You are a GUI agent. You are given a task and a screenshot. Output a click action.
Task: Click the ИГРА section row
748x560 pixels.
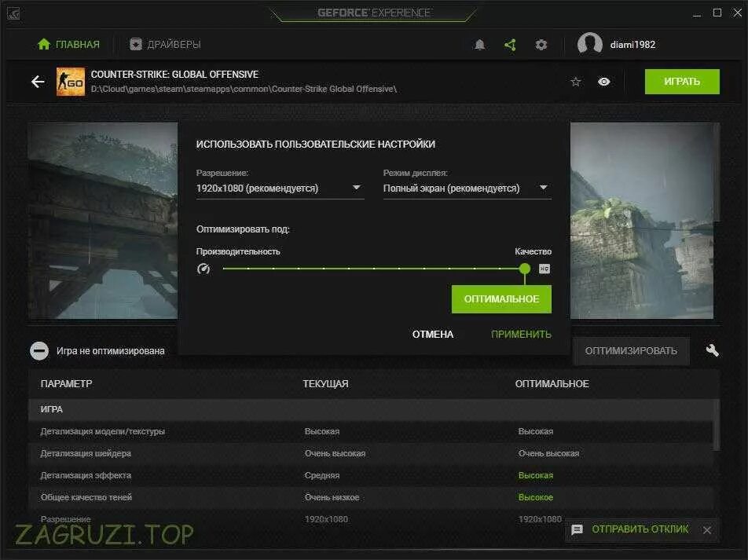point(371,410)
